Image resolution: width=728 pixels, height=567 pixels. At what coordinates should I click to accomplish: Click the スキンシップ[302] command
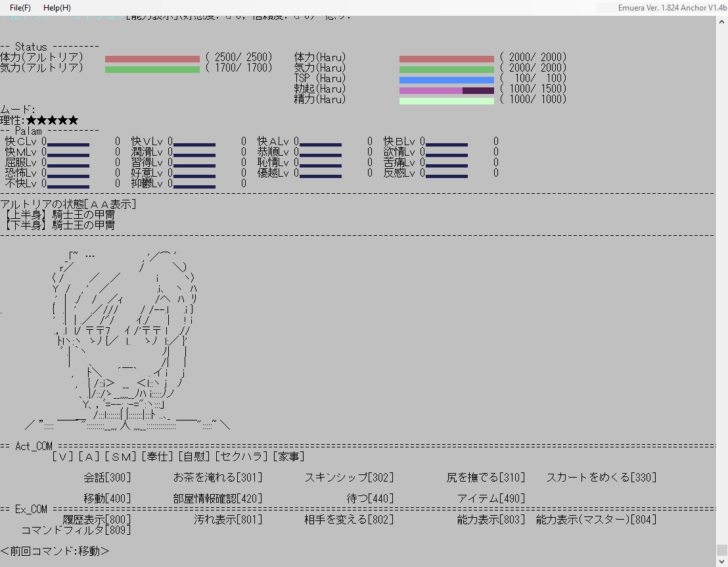click(349, 478)
